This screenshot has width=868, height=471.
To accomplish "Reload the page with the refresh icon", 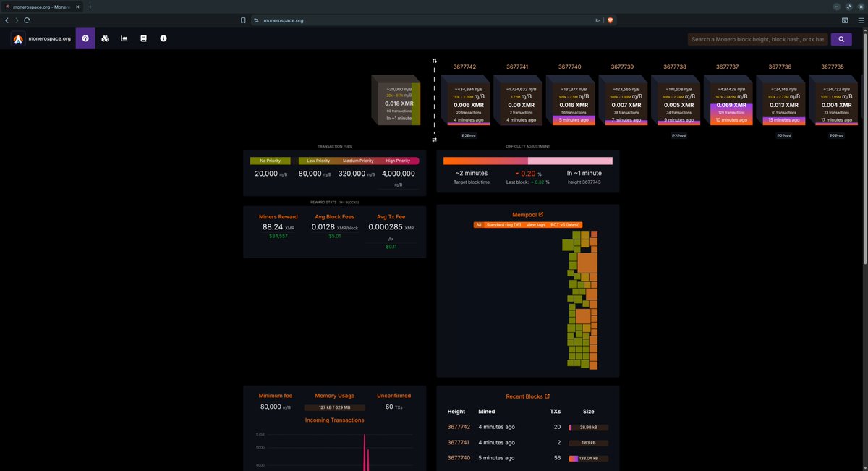I will 27,20.
